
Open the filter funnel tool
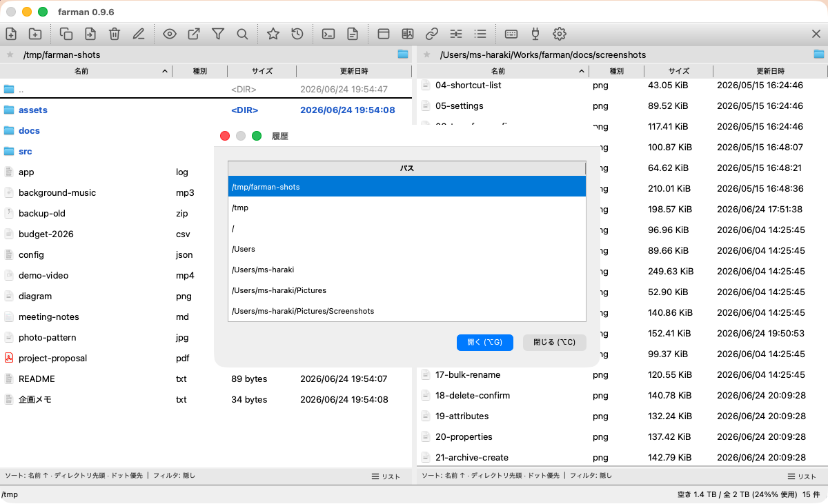(218, 33)
